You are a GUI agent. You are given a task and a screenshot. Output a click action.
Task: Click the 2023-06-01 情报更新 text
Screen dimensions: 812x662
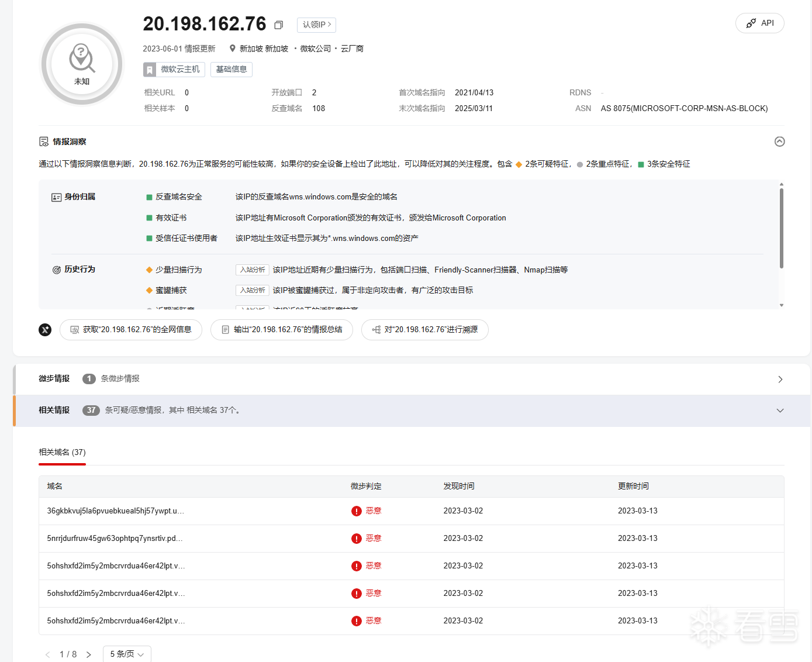tap(179, 49)
